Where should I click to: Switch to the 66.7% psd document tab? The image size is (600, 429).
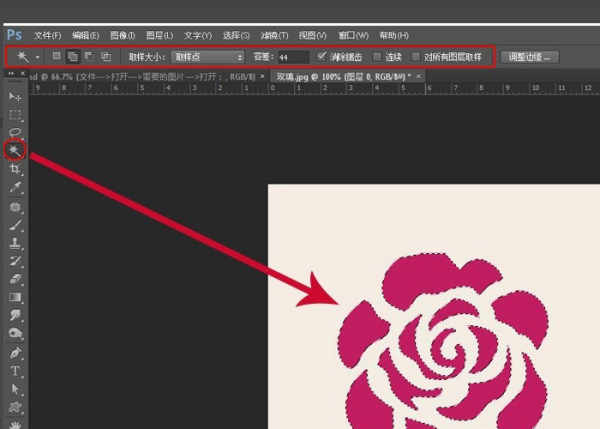(x=143, y=77)
